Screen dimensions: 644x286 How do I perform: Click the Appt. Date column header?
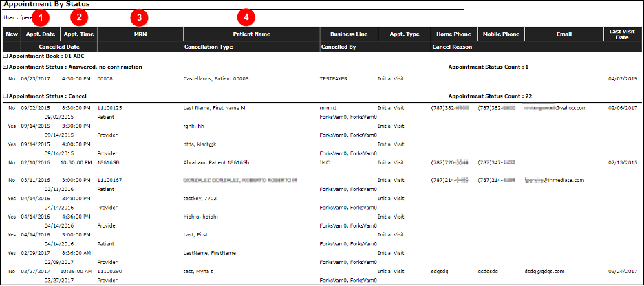coord(41,34)
